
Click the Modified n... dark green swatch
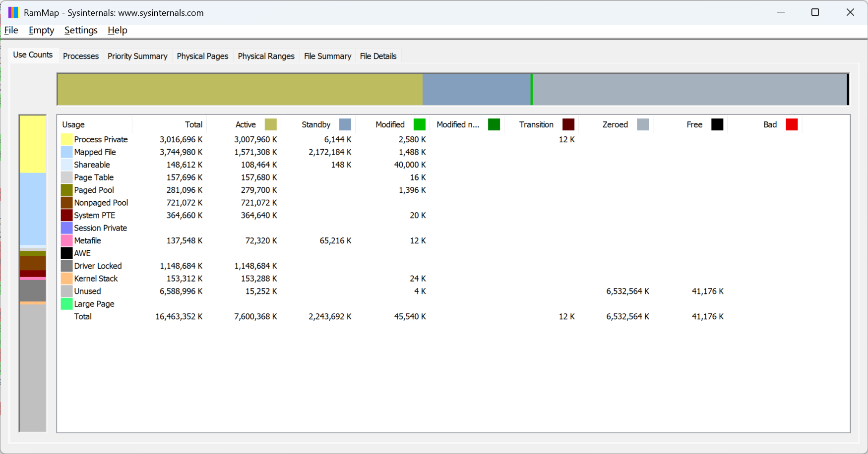[x=494, y=124]
